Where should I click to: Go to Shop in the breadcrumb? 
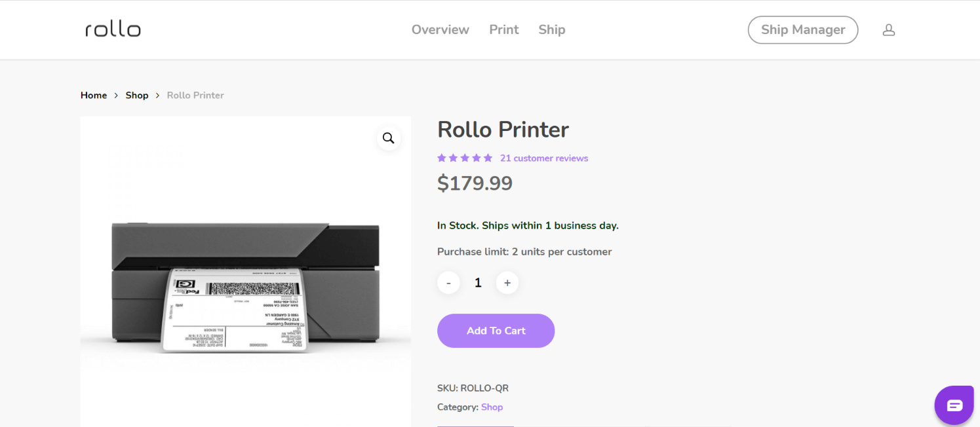pyautogui.click(x=137, y=95)
